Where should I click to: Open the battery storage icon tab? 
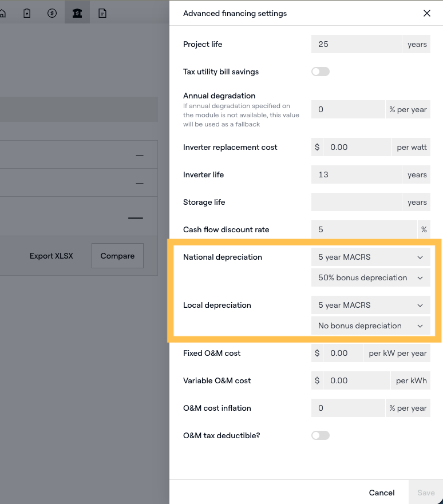click(x=27, y=13)
